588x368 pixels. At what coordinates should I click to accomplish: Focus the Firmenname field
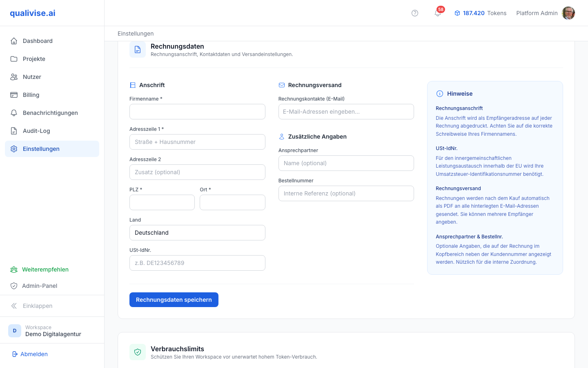pyautogui.click(x=197, y=112)
